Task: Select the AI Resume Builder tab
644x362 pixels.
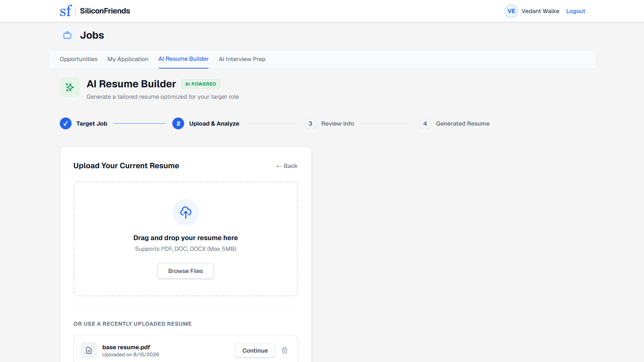Action: click(x=183, y=59)
